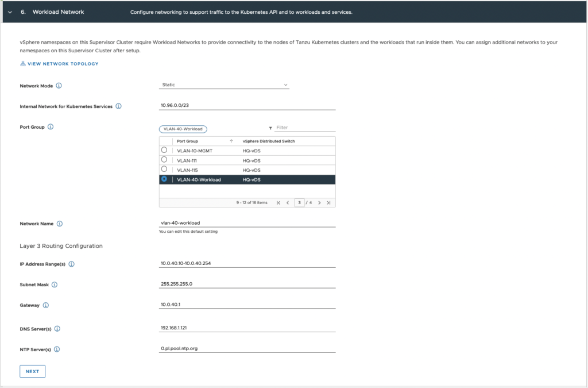Click the network topology icon beside View Network Topology
Screen dimensions: 588x388
pos(23,64)
